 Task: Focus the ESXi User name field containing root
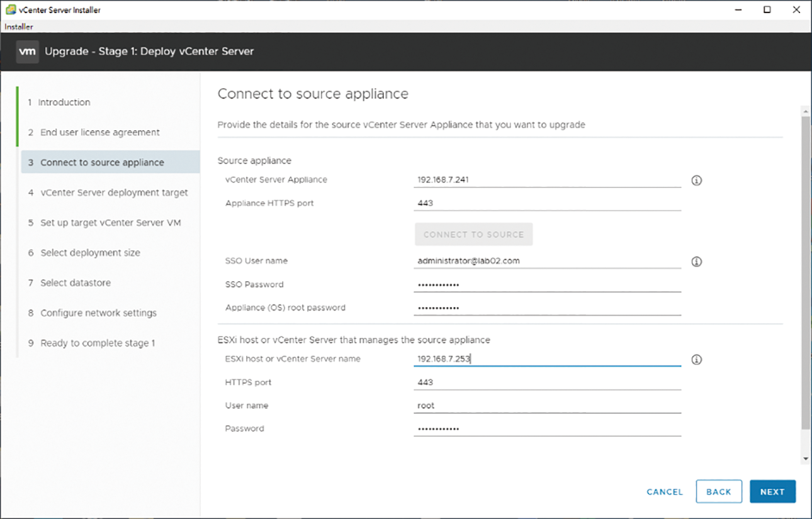click(x=548, y=406)
